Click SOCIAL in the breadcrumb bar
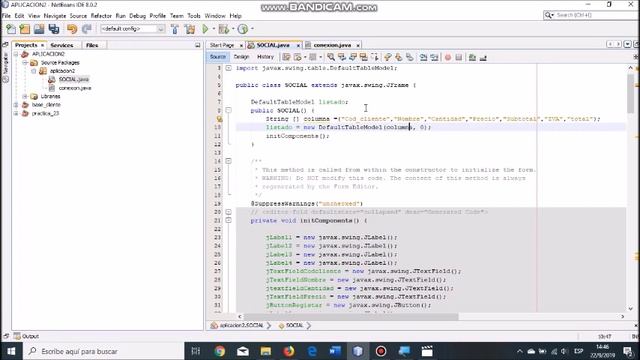Image resolution: width=640 pixels, height=360 pixels. tap(294, 325)
